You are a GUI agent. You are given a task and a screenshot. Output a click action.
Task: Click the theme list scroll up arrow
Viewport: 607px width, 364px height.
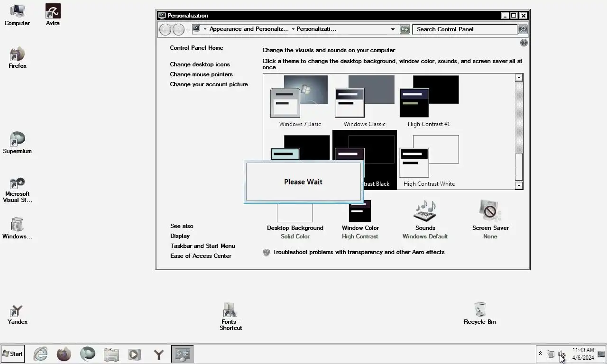pyautogui.click(x=519, y=77)
